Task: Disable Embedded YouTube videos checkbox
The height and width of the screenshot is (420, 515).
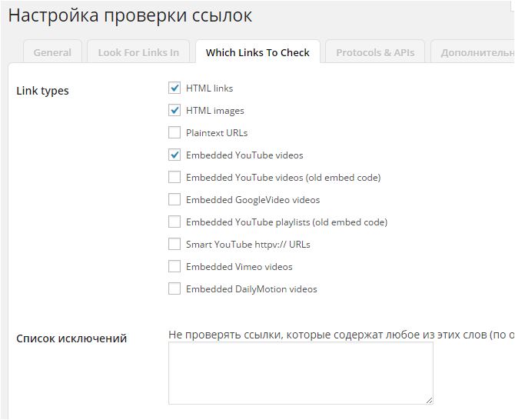Action: tap(174, 155)
